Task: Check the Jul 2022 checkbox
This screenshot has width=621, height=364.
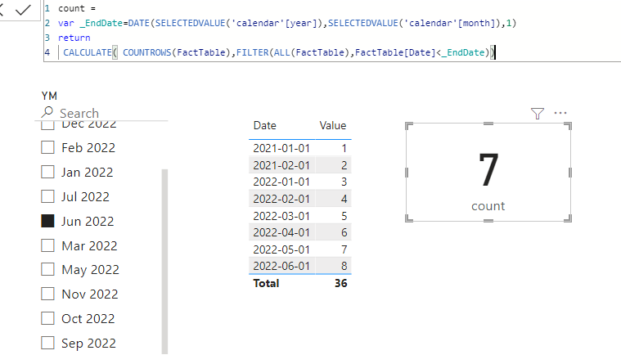Action: 47,196
